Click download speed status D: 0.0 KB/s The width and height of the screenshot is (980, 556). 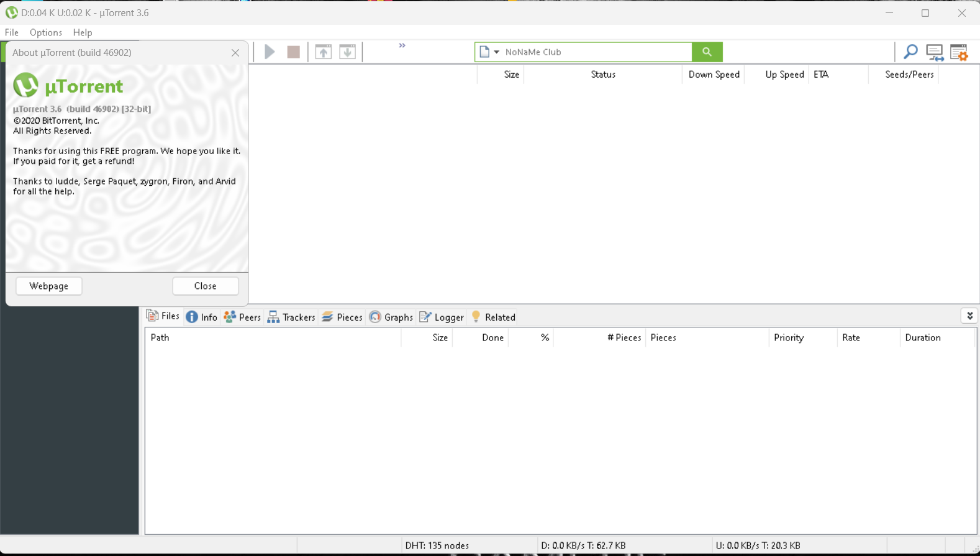pos(583,545)
